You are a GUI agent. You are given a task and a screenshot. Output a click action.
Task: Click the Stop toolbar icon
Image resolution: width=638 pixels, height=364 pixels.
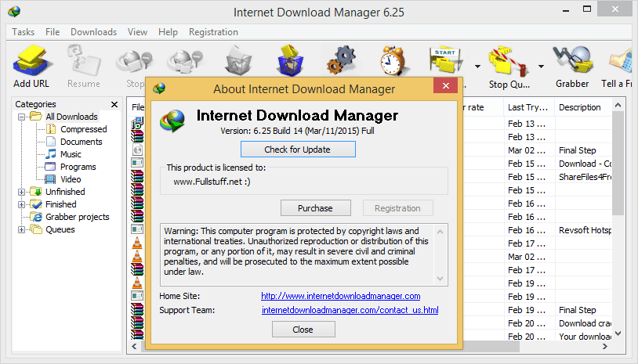134,61
